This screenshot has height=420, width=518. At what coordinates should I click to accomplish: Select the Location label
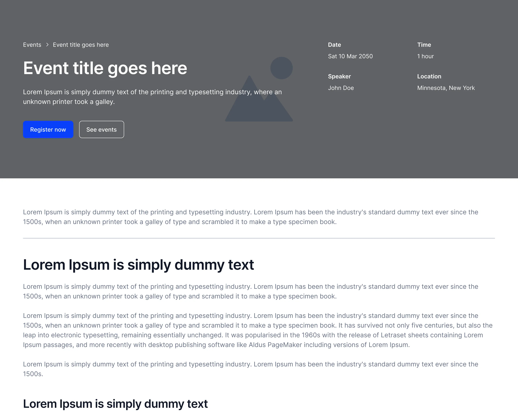click(x=429, y=76)
